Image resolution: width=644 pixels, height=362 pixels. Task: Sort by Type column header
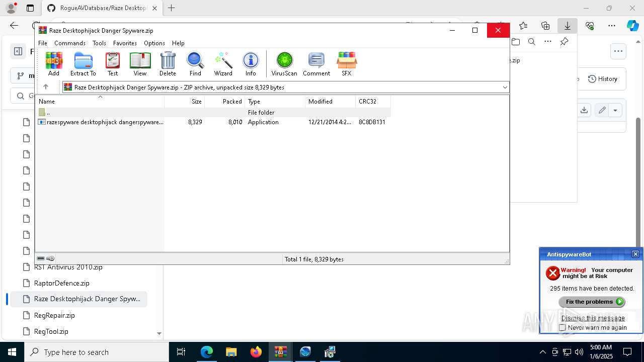click(x=275, y=102)
